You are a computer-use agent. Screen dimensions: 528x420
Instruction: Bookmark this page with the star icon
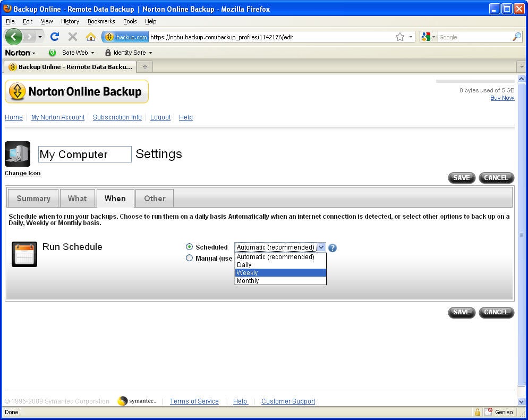[399, 37]
